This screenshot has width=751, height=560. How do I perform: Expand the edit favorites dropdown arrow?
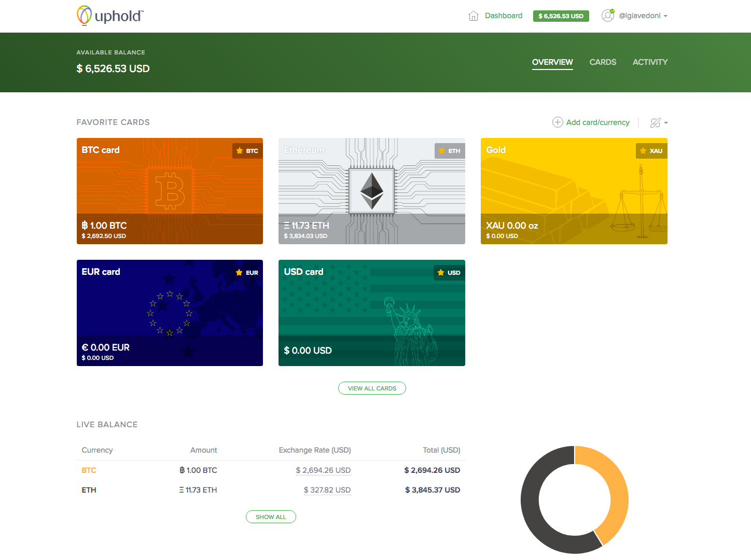click(666, 123)
